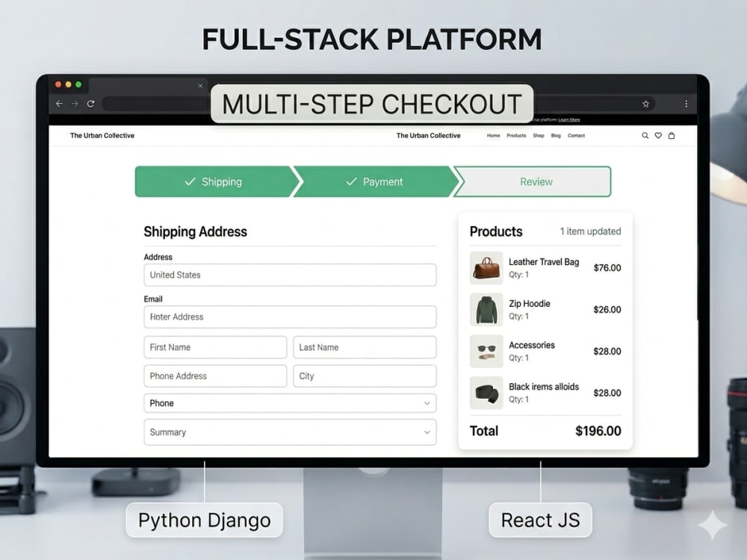Focus the United States address field
This screenshot has height=560, width=747.
click(290, 275)
